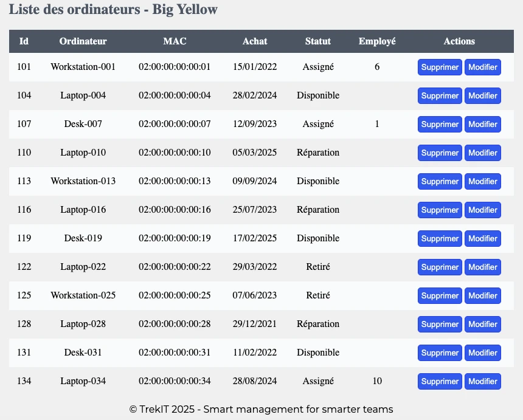523x420 pixels.
Task: Delete Laptop-028 via Supprimer
Action: pos(440,324)
